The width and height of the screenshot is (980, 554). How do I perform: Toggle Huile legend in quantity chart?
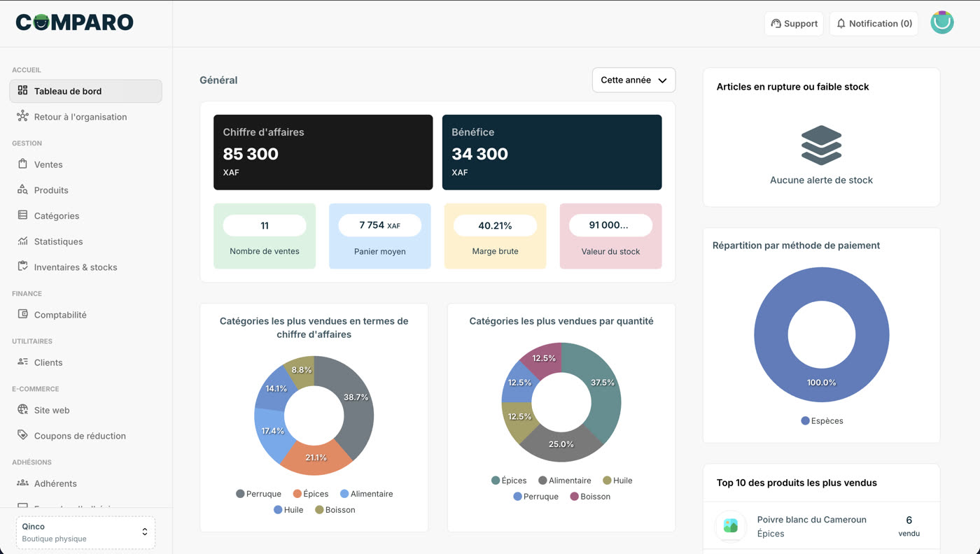point(617,481)
